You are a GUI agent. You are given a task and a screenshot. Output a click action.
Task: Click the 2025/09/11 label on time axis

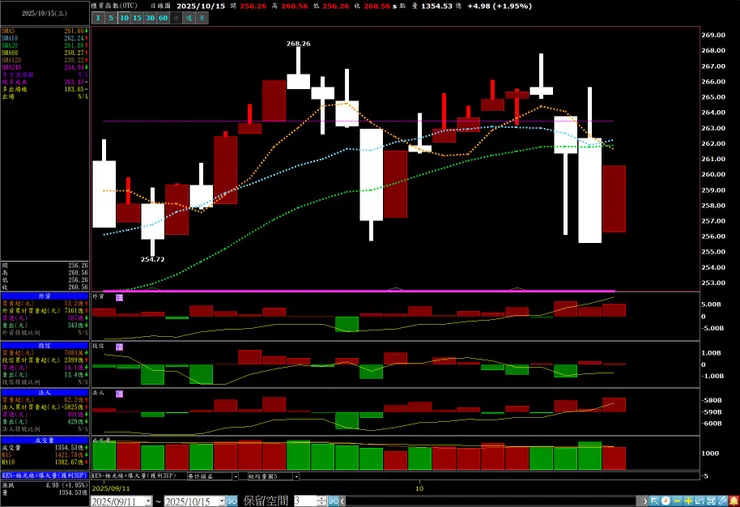(x=109, y=488)
